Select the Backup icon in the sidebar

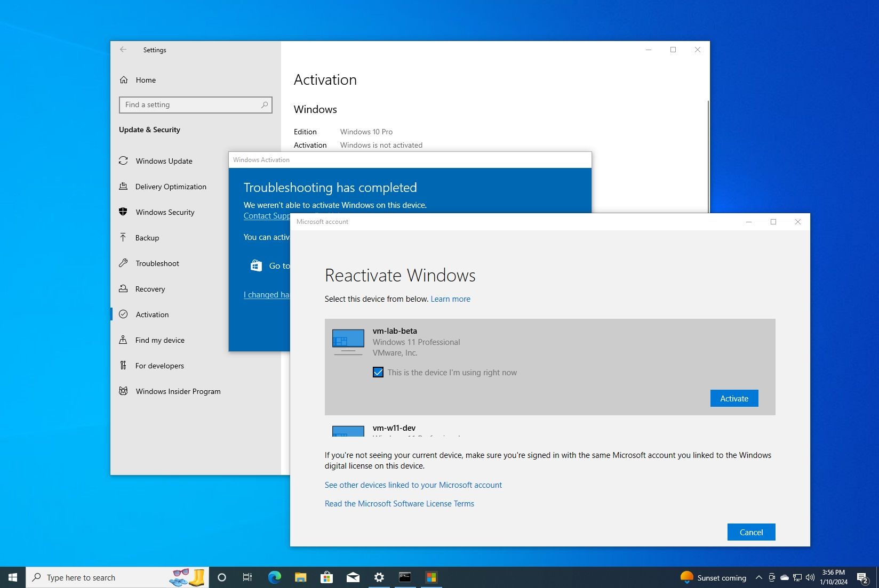point(124,238)
